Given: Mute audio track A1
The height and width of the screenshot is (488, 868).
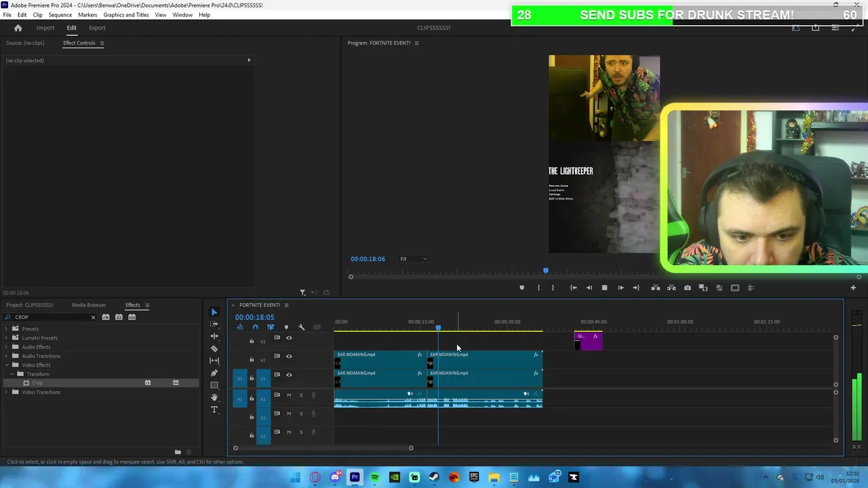Looking at the screenshot, I should click(289, 395).
